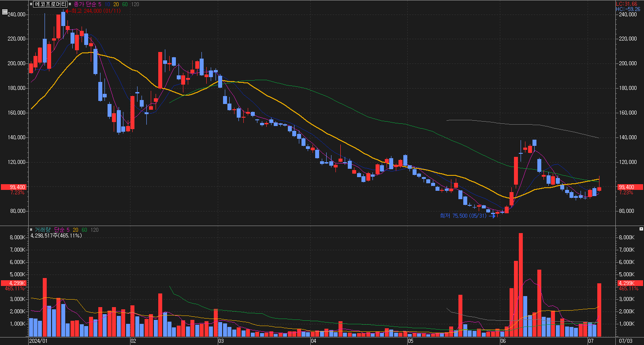Click the right axis 200,000 price label
Screen dimensions: 644x345
[x=628, y=63]
